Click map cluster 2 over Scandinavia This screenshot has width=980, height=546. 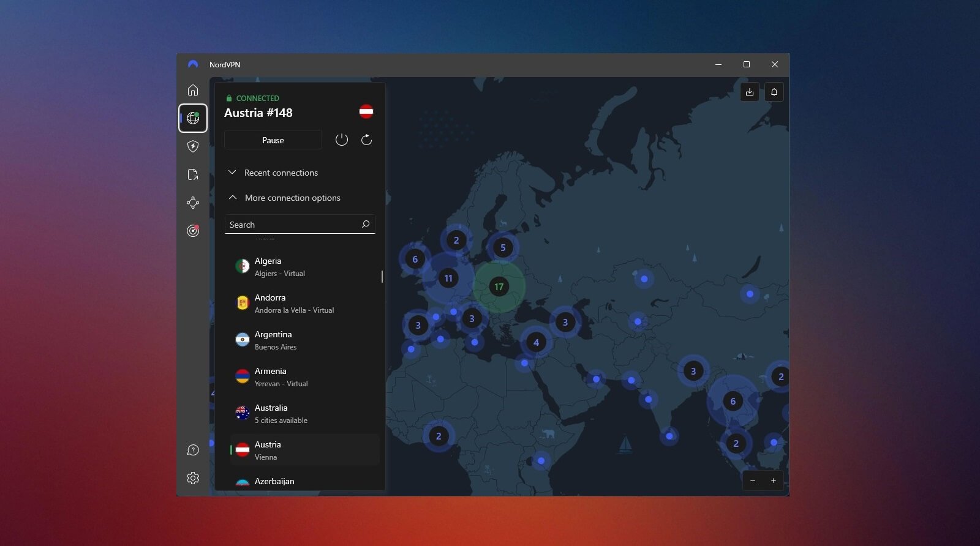coord(456,240)
